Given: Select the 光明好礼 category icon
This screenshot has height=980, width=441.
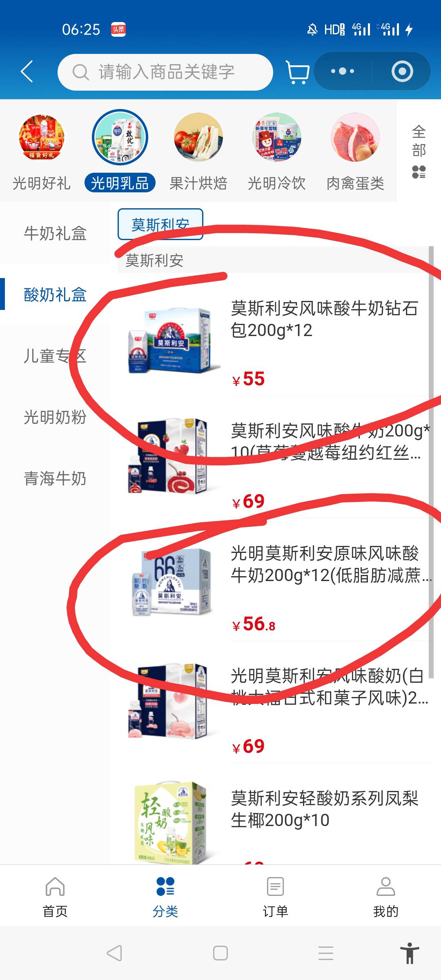Looking at the screenshot, I should 41,138.
